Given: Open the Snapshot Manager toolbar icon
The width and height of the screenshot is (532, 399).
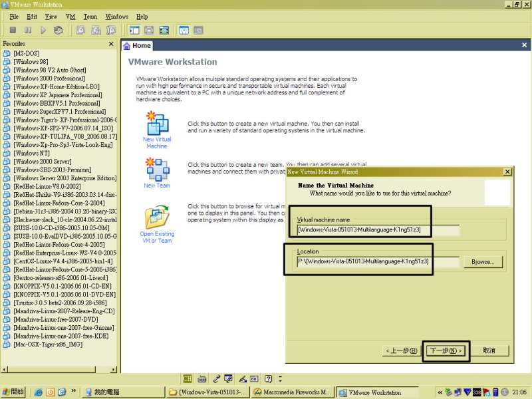Looking at the screenshot, I should pyautogui.click(x=111, y=30).
